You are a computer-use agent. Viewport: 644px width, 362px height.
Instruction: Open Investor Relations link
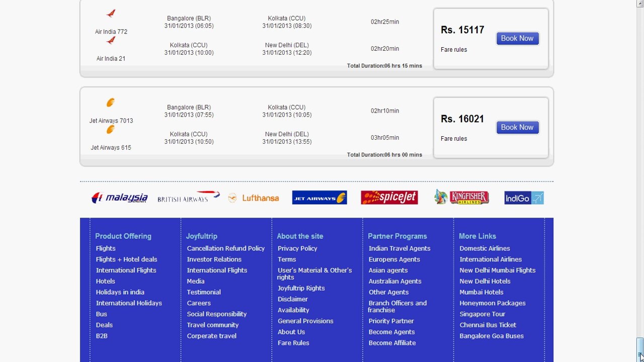(x=214, y=259)
